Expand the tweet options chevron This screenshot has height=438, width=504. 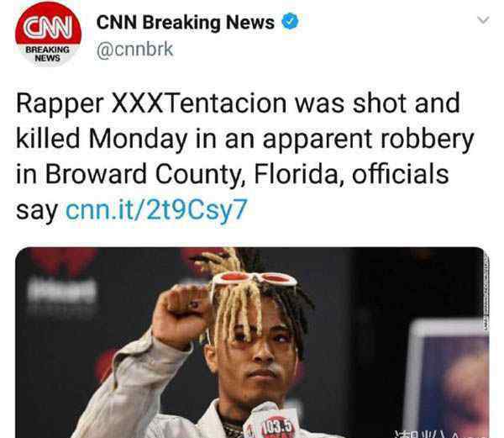[x=483, y=20]
